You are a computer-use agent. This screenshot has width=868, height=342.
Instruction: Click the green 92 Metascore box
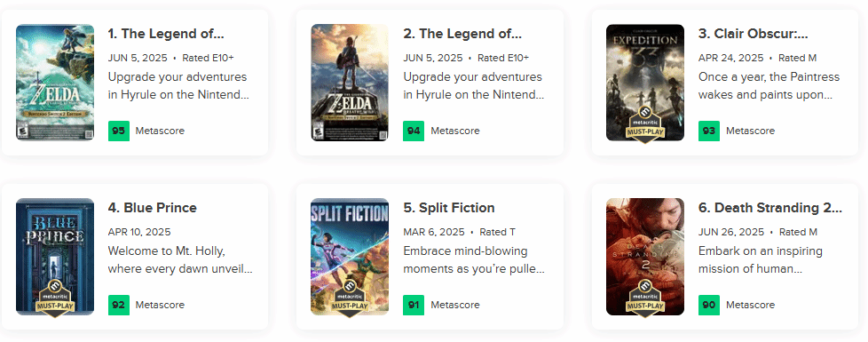(118, 305)
